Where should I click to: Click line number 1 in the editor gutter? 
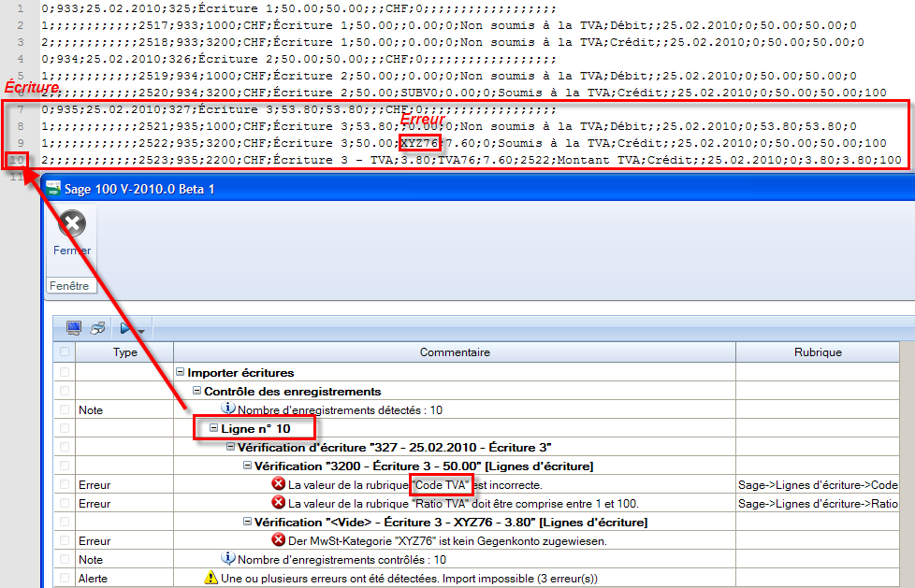pyautogui.click(x=21, y=8)
